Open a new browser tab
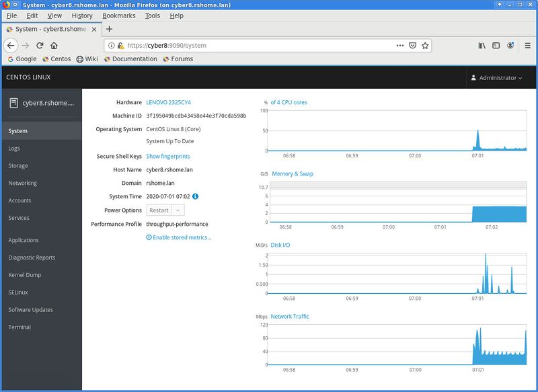This screenshot has height=392, width=538. point(110,29)
